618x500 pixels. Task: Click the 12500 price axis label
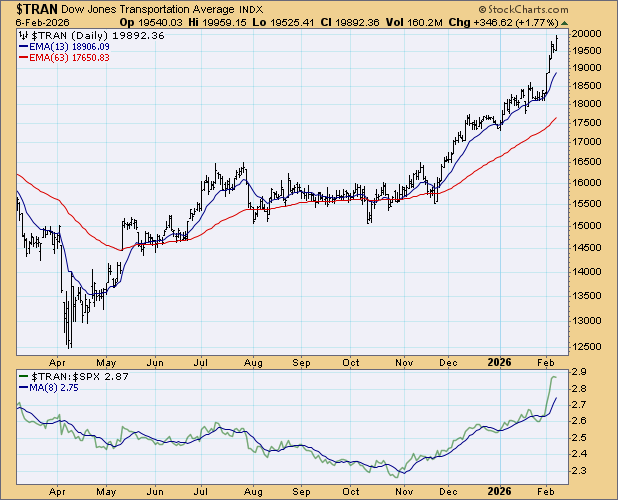pyautogui.click(x=589, y=347)
